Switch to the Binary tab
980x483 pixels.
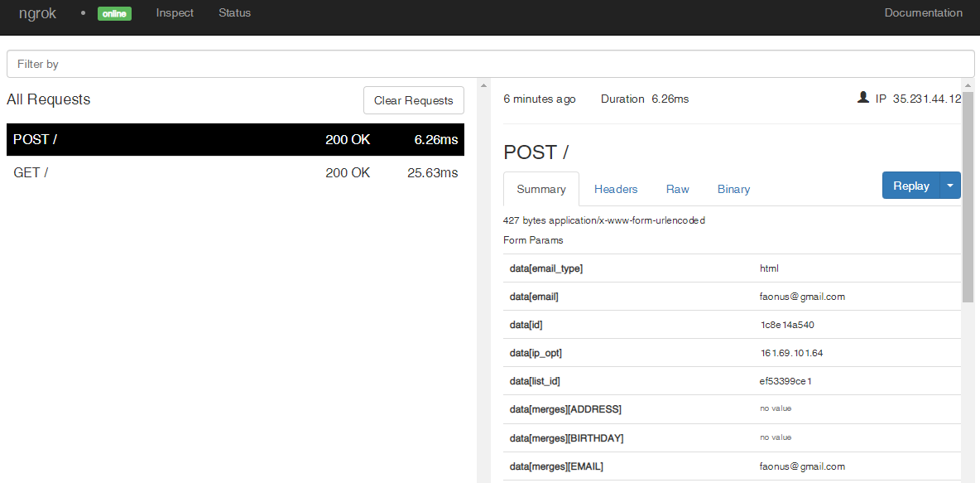[x=733, y=189]
